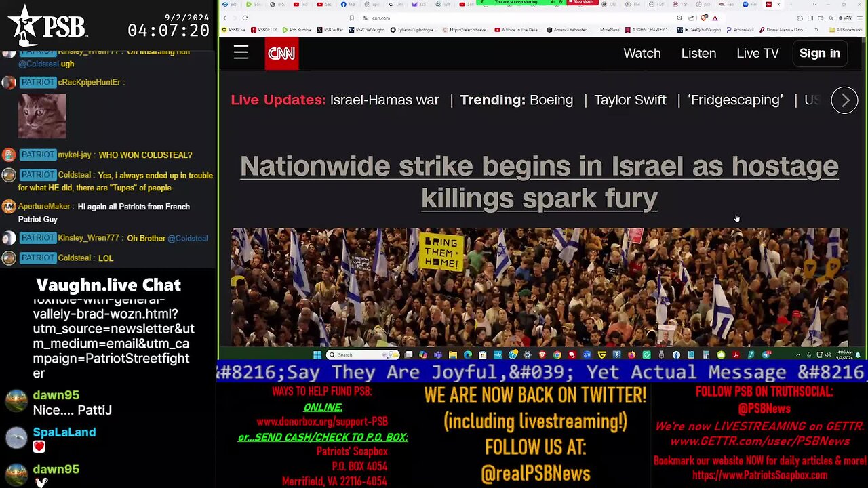
Task: Click the bookmark icon in address bar
Action: (352, 18)
